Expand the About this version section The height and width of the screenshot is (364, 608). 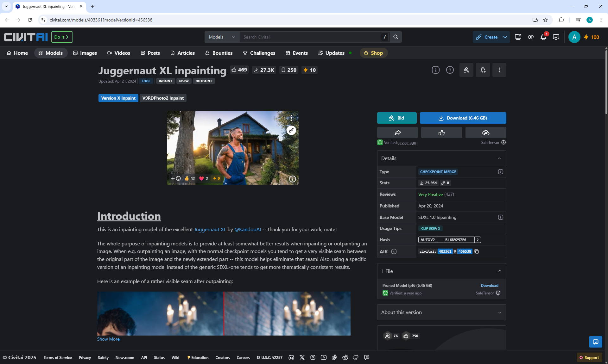(x=441, y=312)
